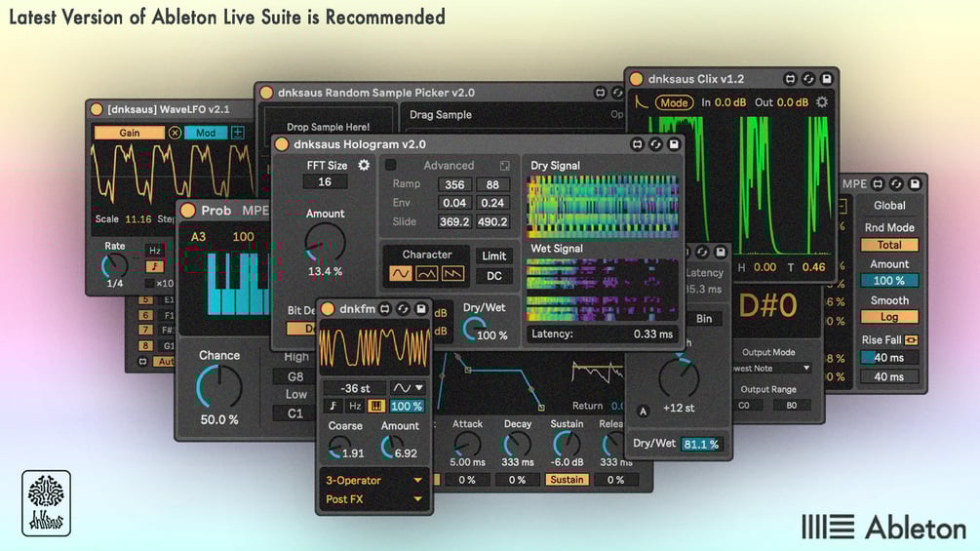Adjust the WaveLFO Rate knob
This screenshot has width=980, height=551.
(x=114, y=266)
